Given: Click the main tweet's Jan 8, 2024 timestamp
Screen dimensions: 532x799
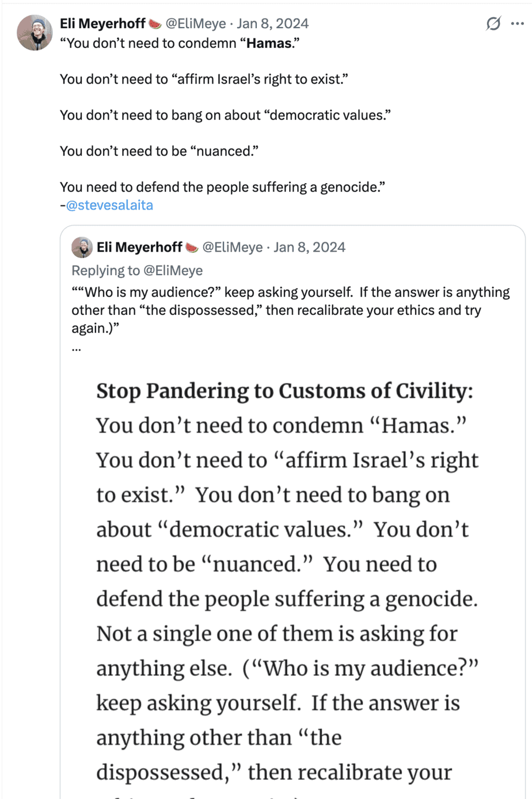Looking at the screenshot, I should click(x=272, y=24).
